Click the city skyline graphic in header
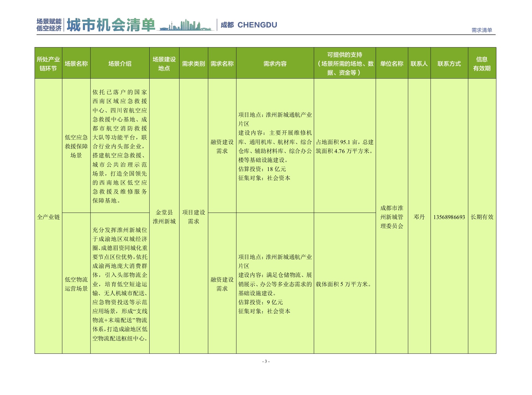 click(x=186, y=25)
